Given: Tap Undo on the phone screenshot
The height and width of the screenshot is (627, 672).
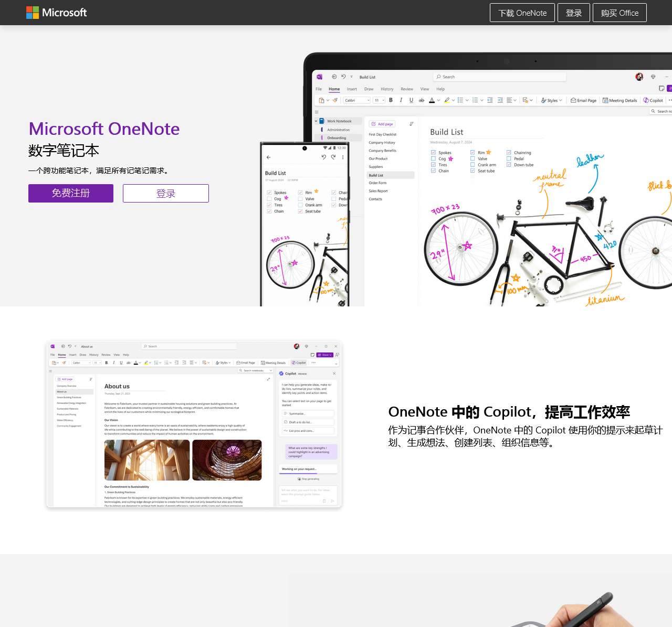Looking at the screenshot, I should [324, 157].
